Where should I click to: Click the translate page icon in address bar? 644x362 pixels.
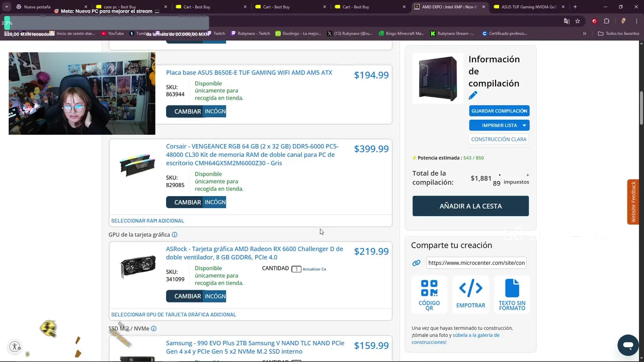click(567, 21)
